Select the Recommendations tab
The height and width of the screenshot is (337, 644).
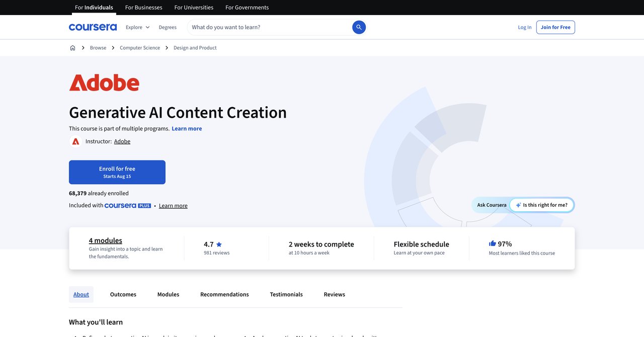tap(224, 294)
